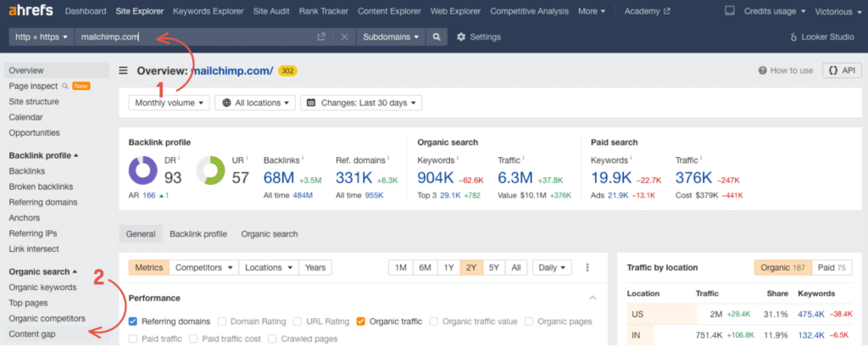
Task: Open Content gap in sidebar
Action: coord(32,333)
